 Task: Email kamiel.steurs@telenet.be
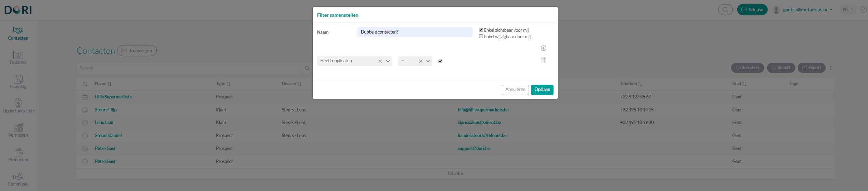[x=482, y=136]
